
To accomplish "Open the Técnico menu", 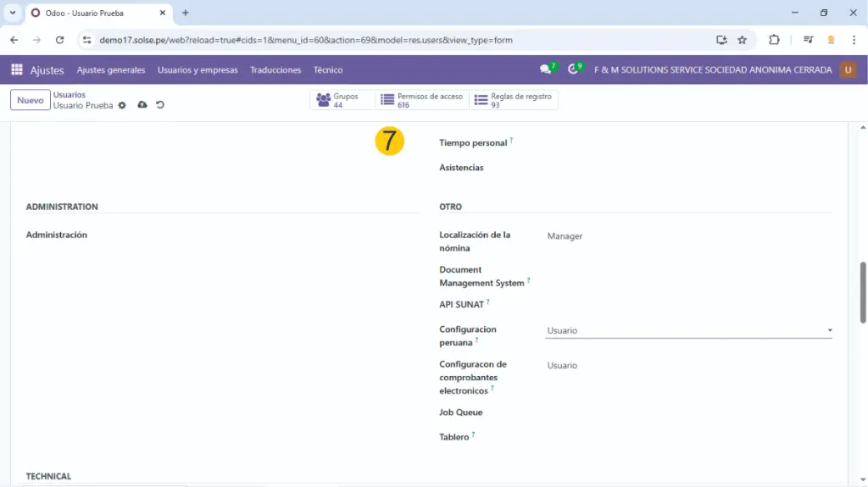I will (x=328, y=70).
